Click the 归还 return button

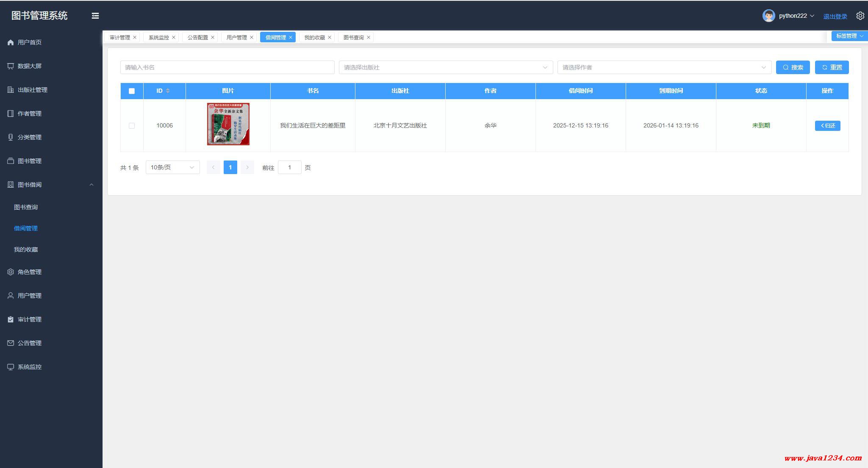tap(827, 126)
